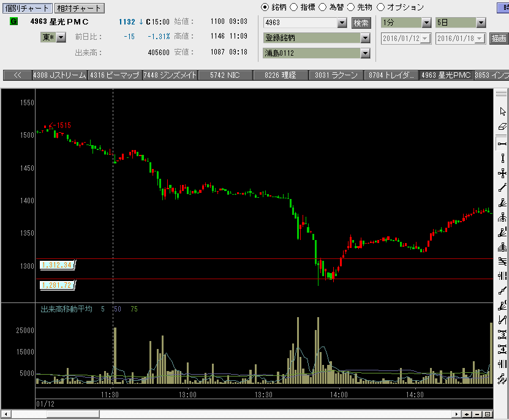Expand the 4963 stock code combo box
The image size is (509, 420).
pos(342,23)
